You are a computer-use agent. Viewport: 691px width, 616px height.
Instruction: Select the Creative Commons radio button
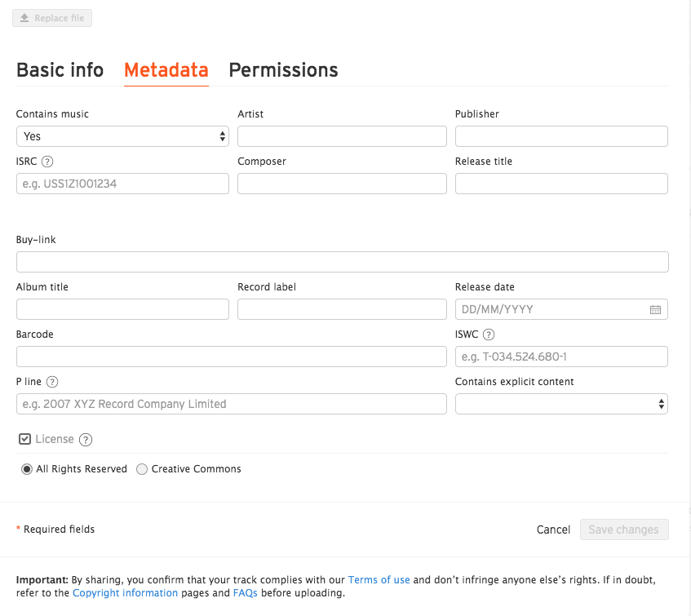tap(142, 469)
